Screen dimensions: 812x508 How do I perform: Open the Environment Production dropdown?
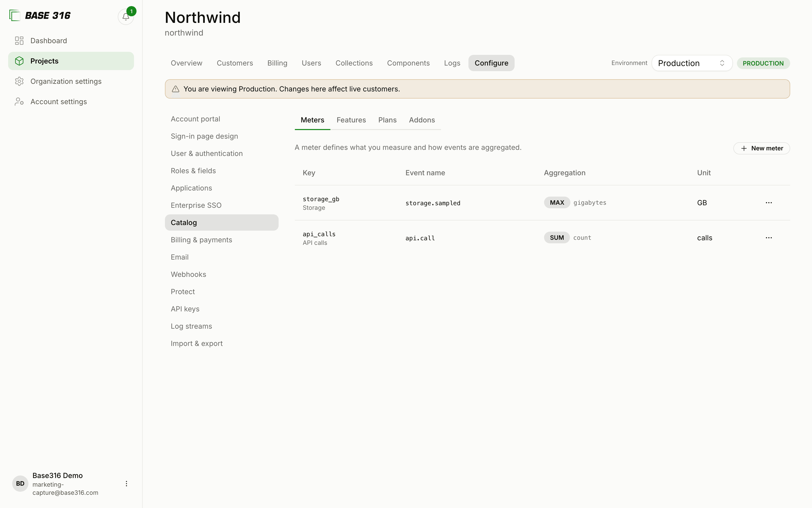point(692,63)
